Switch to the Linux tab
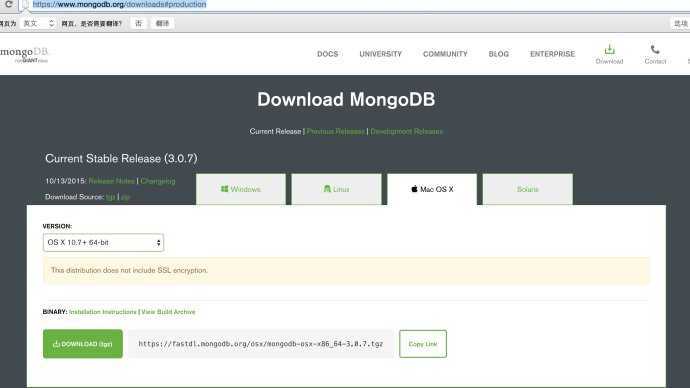 pyautogui.click(x=336, y=189)
